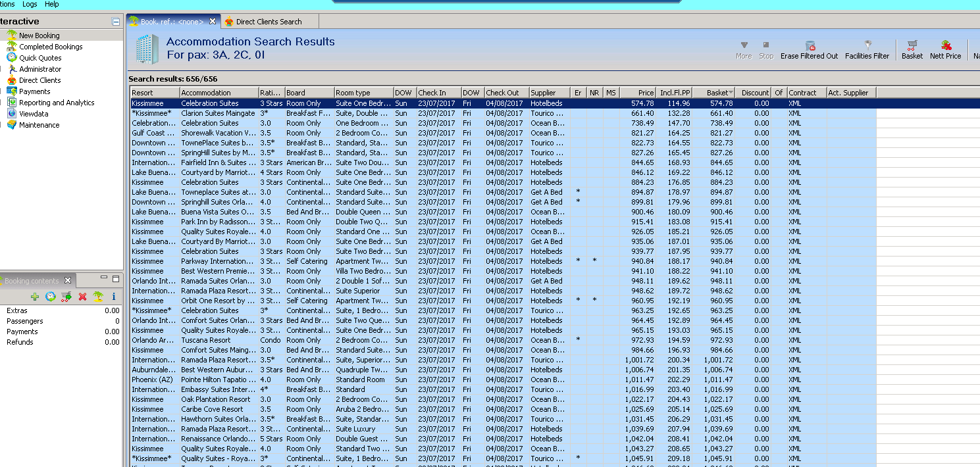Viewport: 980px width, 467px height.
Task: Select the Shorewalk Vacation row
Action: (503, 133)
